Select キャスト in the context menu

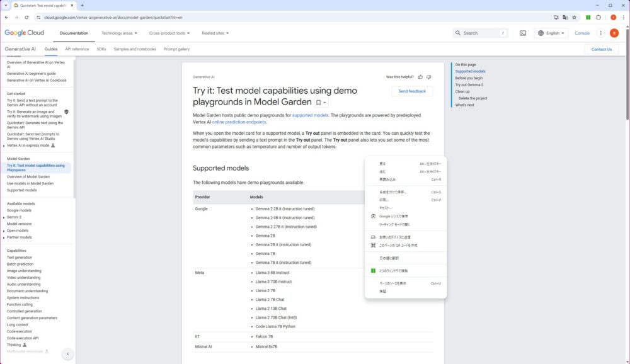pos(406,208)
